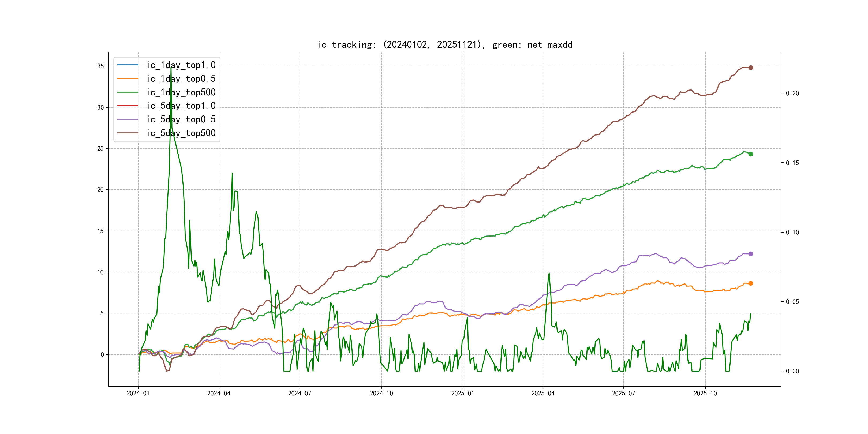Click the blue line swatch in legend

128,65
